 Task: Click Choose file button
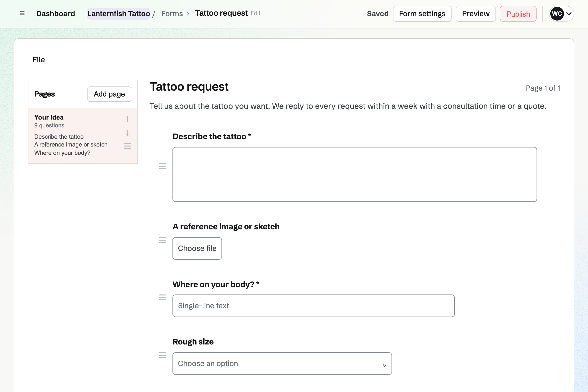point(197,248)
